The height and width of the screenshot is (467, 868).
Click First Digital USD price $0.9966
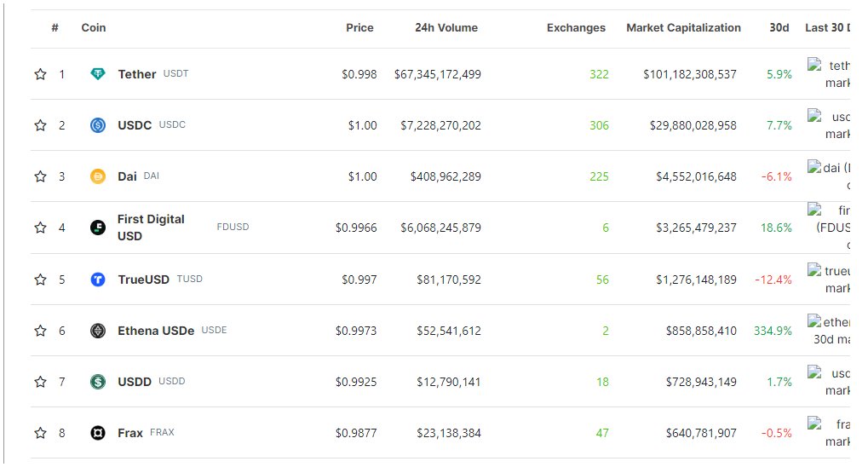pyautogui.click(x=356, y=228)
